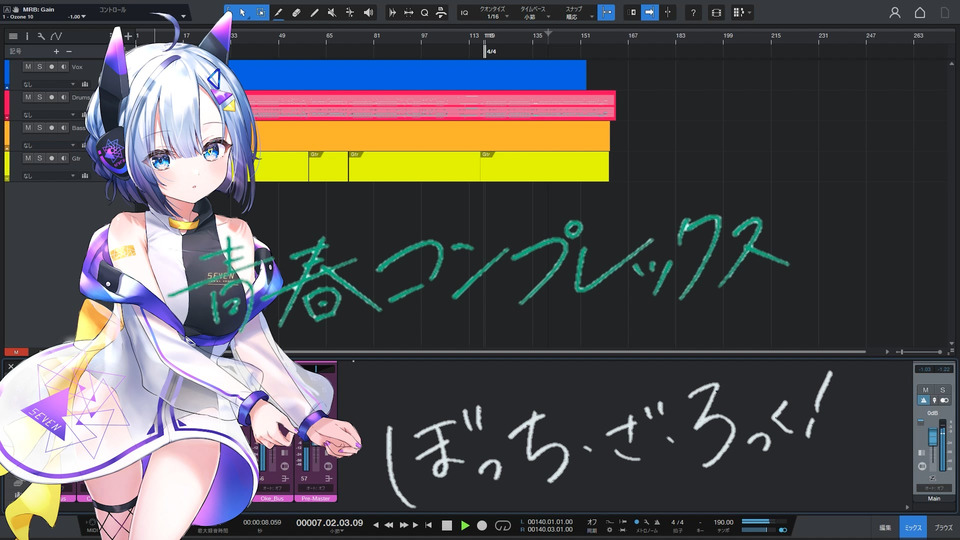Screen dimensions: 960x540
Task: Click the blue Vox clip in arrangement
Action: point(407,75)
